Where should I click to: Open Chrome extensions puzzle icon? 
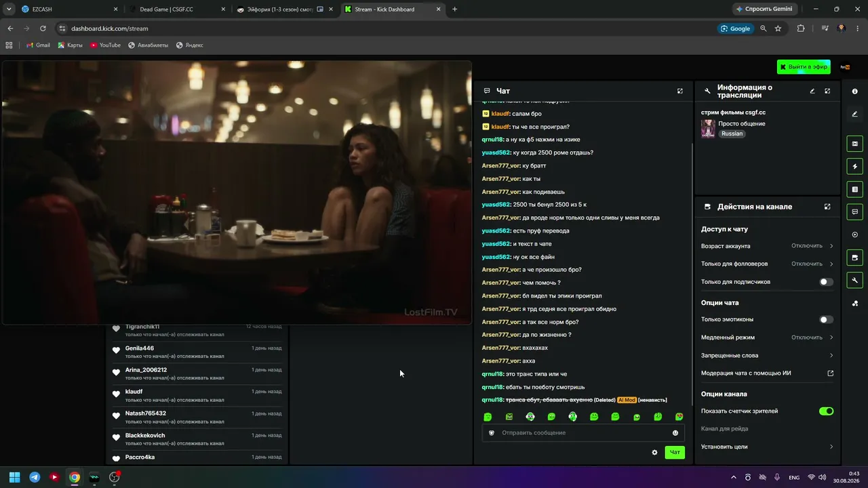[801, 28]
